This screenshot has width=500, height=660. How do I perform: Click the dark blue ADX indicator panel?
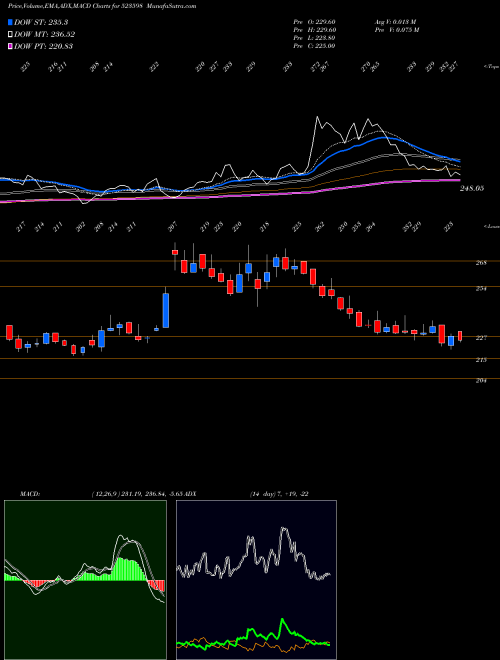(x=256, y=580)
